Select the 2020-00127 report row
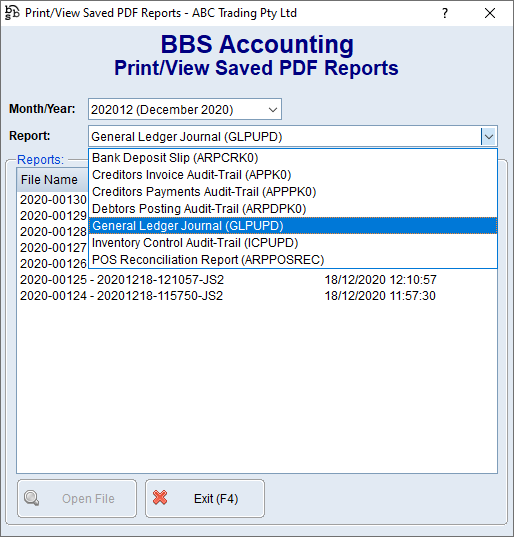The width and height of the screenshot is (514, 537). coord(53,248)
